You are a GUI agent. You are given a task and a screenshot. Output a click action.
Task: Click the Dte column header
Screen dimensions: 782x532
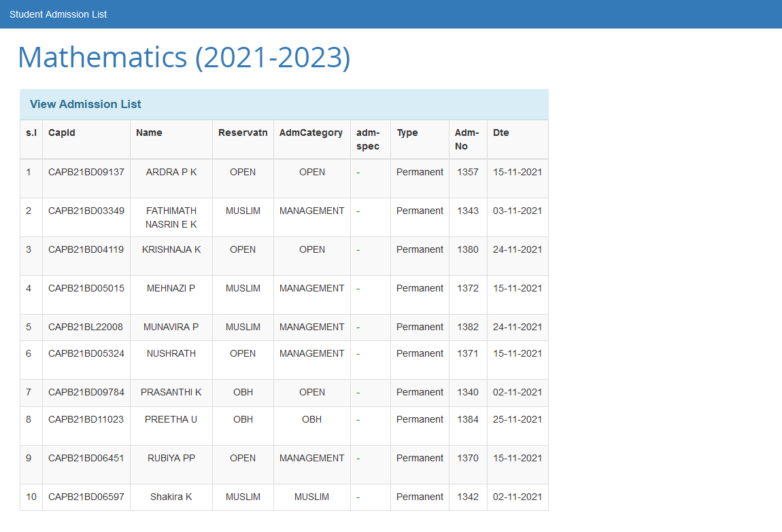pyautogui.click(x=501, y=132)
